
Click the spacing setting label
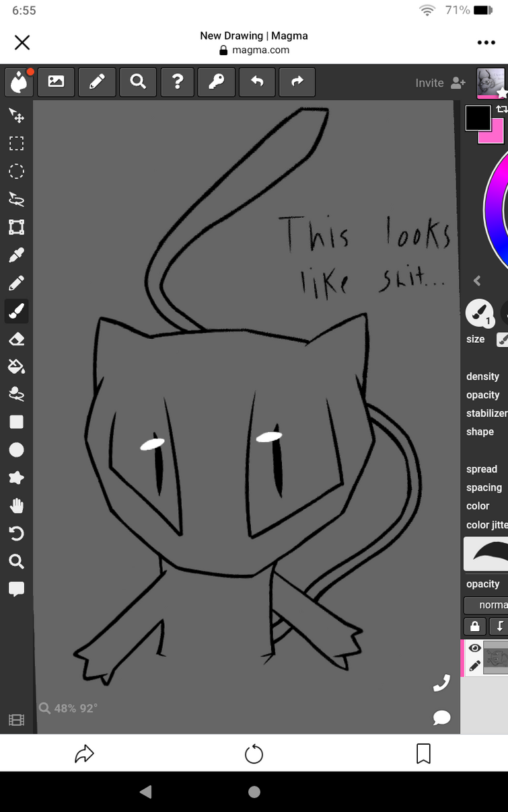coord(484,487)
